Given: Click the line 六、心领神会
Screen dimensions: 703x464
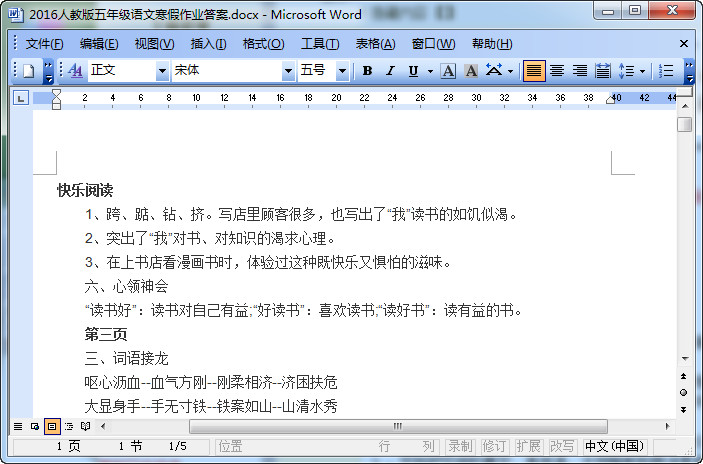Looking at the screenshot, I should point(126,286).
